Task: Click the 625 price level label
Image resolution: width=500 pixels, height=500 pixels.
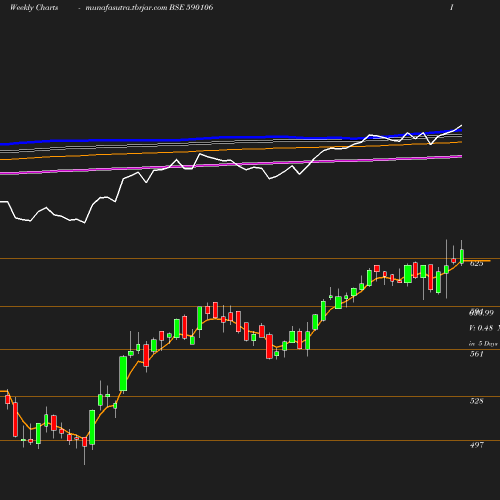Action: [x=476, y=264]
